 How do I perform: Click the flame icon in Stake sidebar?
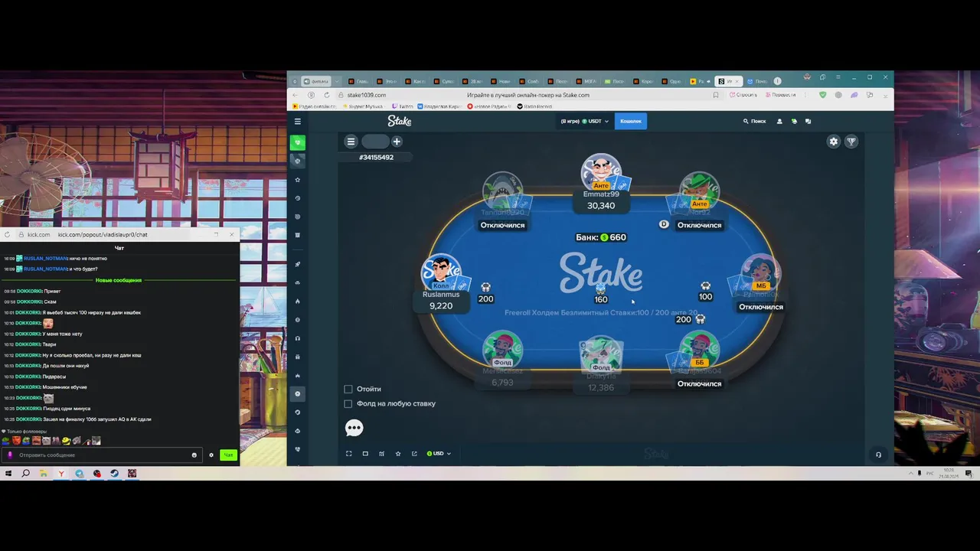(x=298, y=301)
